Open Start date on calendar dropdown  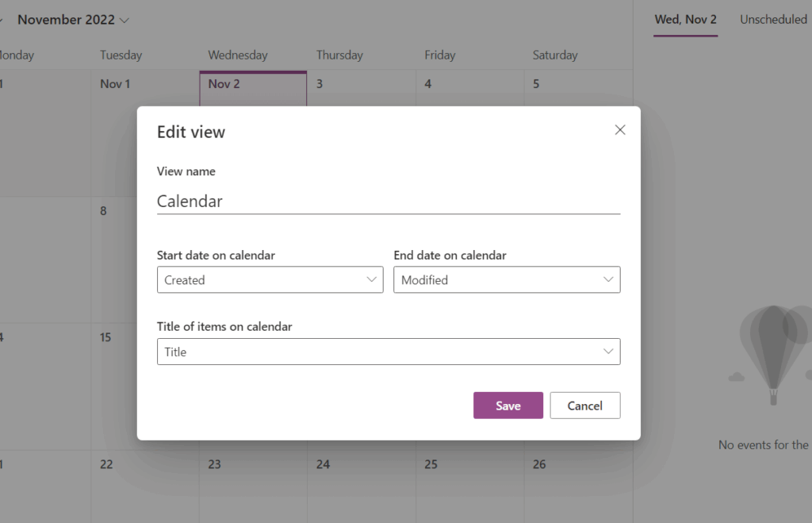tap(270, 280)
